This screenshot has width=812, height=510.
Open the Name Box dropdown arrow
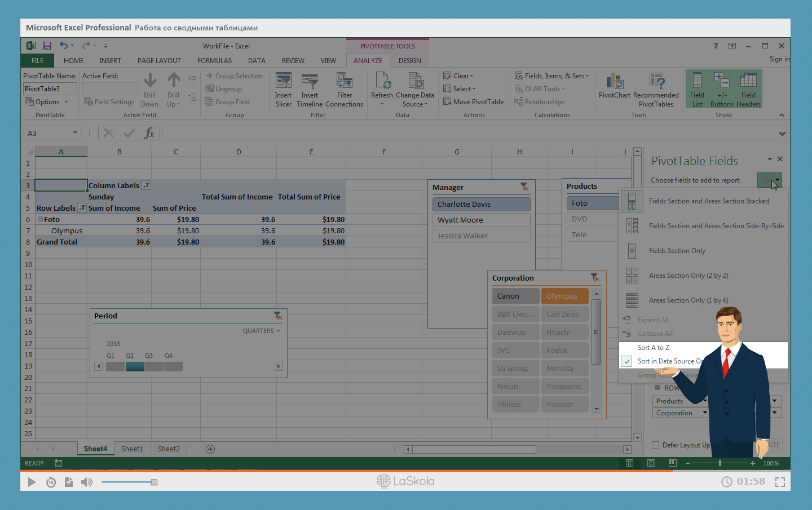click(75, 133)
